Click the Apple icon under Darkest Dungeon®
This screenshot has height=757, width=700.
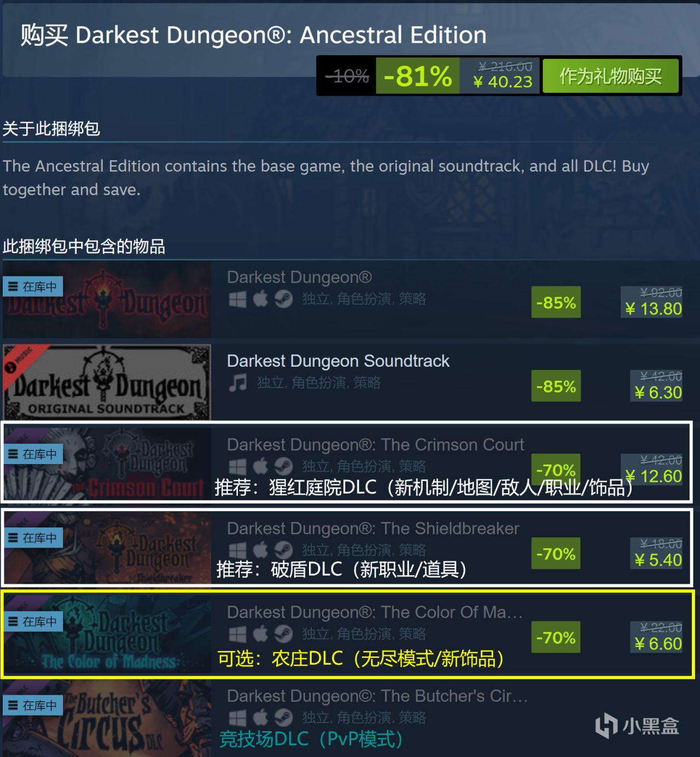tap(260, 299)
